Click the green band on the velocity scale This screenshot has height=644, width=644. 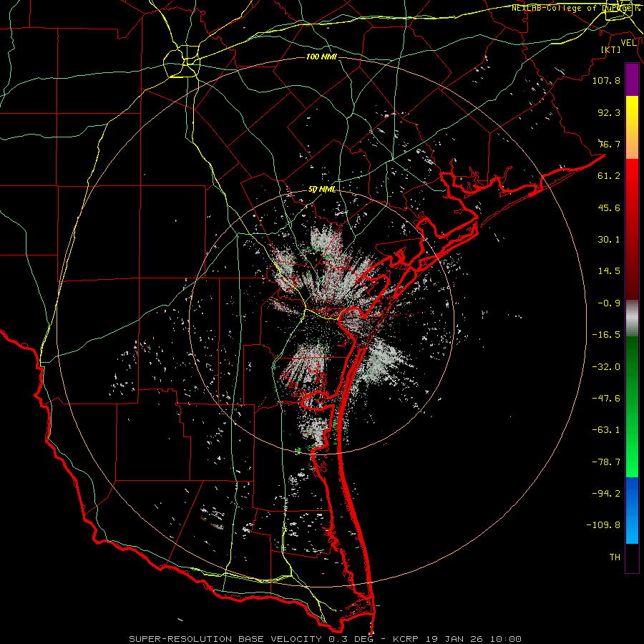[632, 406]
